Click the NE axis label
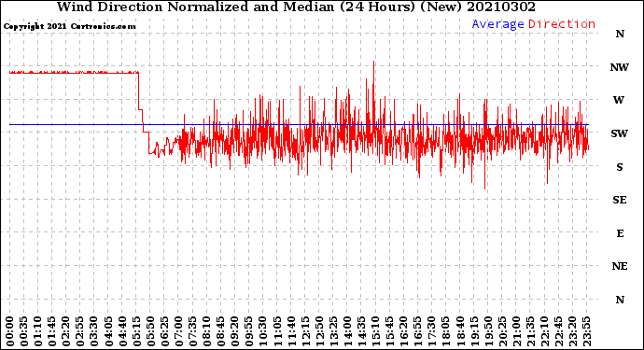The height and width of the screenshot is (350, 644). (620, 267)
